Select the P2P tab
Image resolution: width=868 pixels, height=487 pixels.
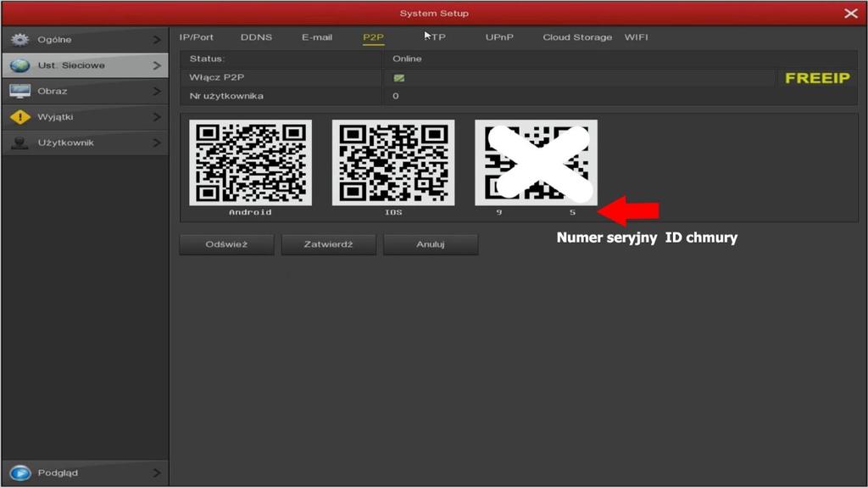coord(373,37)
